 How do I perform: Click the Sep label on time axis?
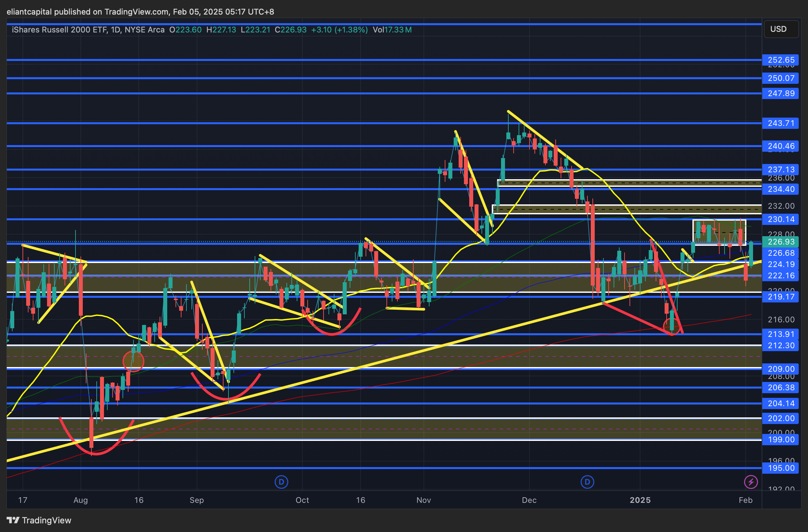(x=197, y=500)
